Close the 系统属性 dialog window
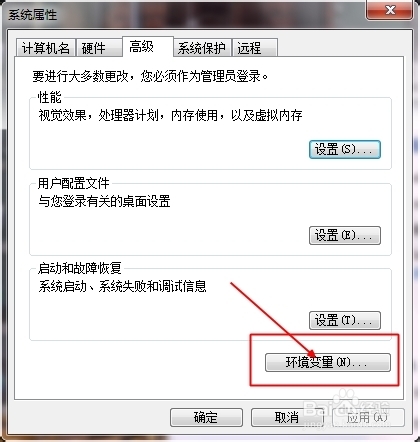The height and width of the screenshot is (442, 420). (389, 10)
